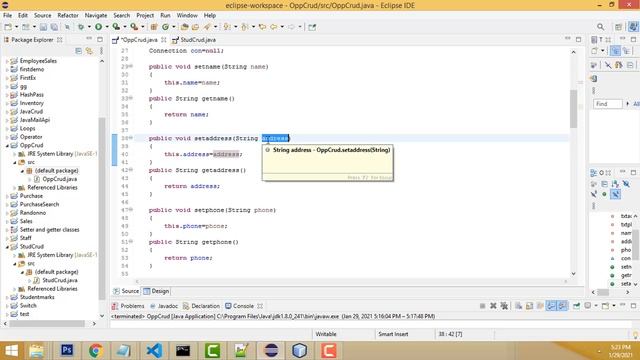Image resolution: width=640 pixels, height=360 pixels.
Task: Open the Problems view tab
Action: tap(128, 306)
